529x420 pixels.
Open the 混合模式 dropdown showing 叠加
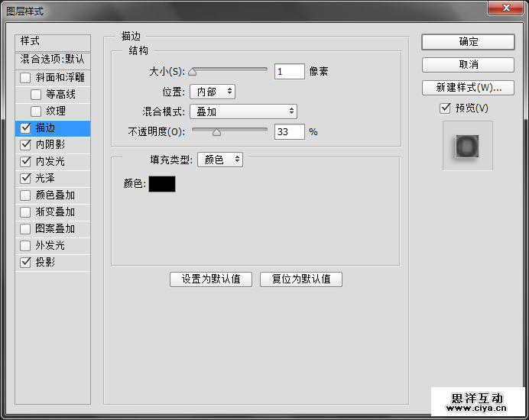243,111
